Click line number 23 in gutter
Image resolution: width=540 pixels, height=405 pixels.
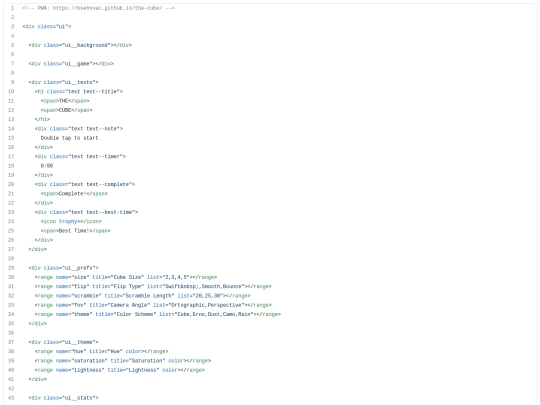[x=11, y=212]
